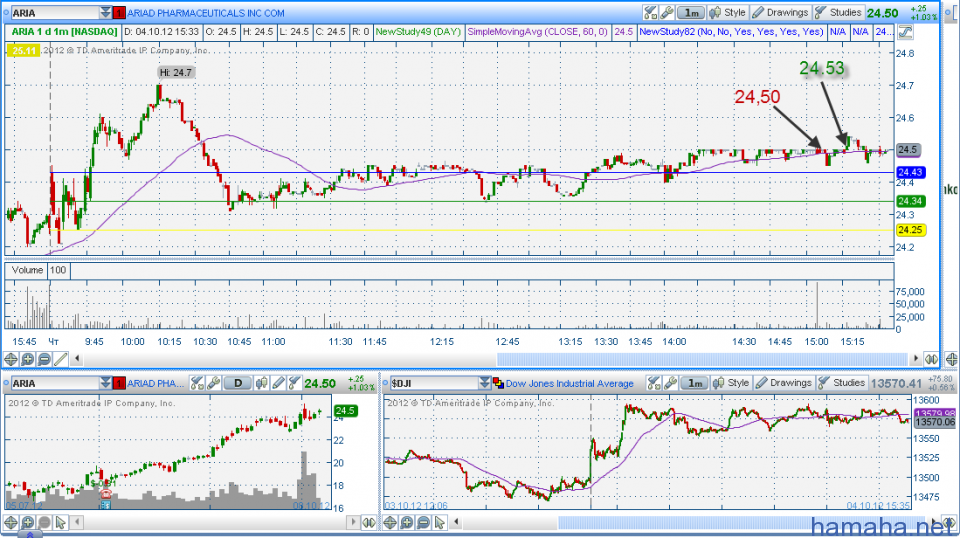Open ARIAD PHA... link in daily chart

pos(156,383)
